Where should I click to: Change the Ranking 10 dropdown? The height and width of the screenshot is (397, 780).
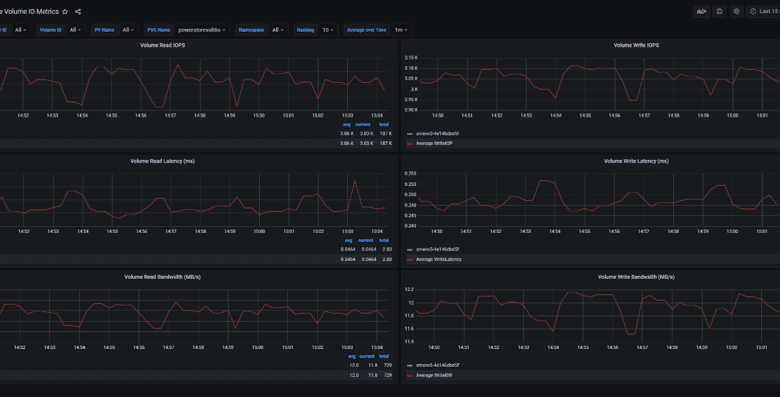(328, 30)
